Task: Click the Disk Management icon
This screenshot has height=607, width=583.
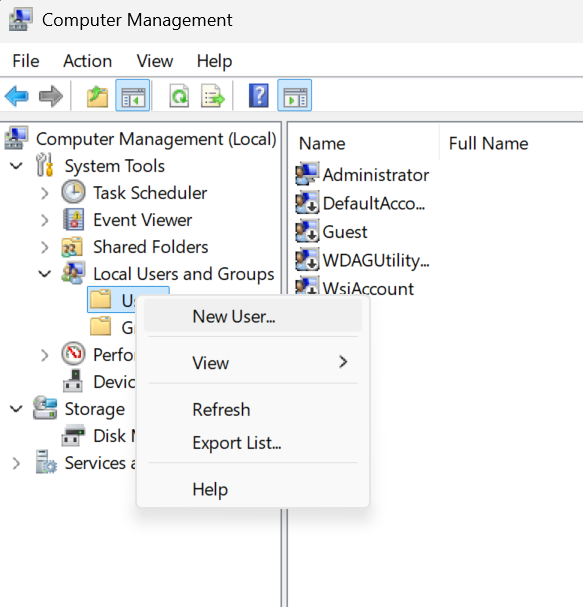Action: pos(73,436)
